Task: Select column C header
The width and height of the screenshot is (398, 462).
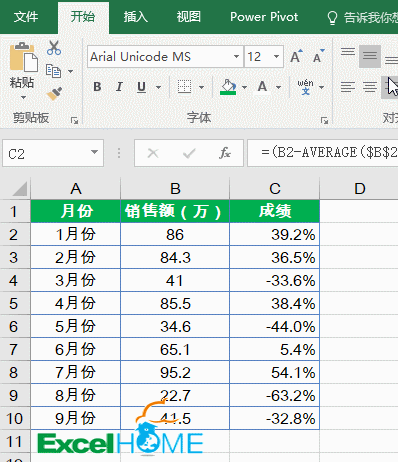Action: (x=275, y=189)
